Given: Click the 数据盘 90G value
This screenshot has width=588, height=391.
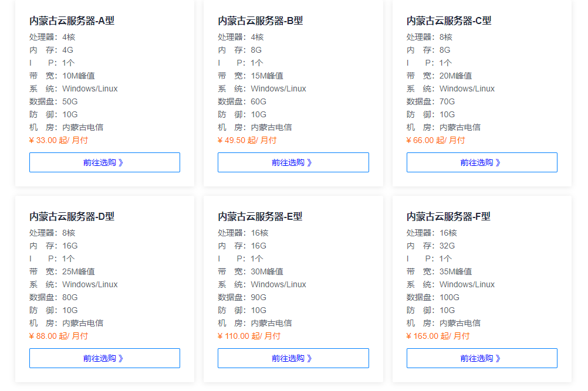Looking at the screenshot, I should (258, 297).
